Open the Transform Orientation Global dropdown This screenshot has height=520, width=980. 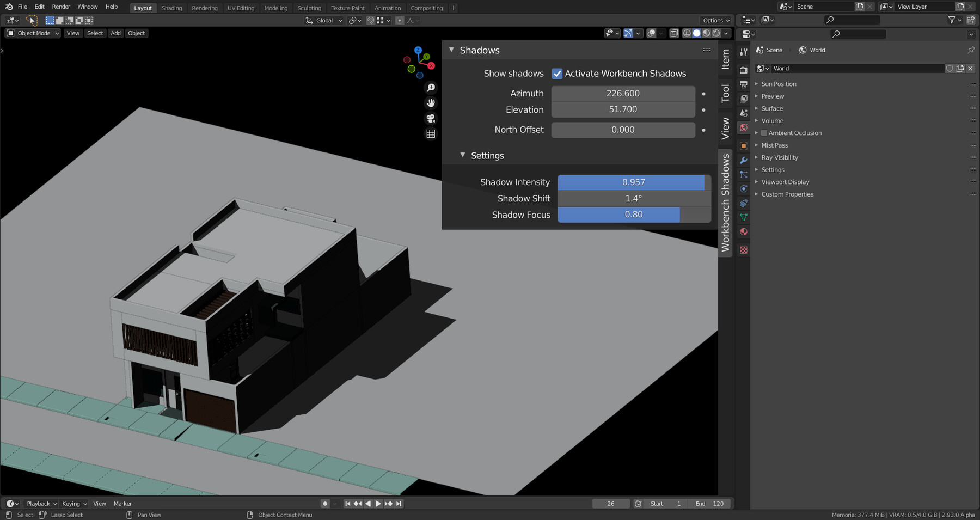pos(323,20)
